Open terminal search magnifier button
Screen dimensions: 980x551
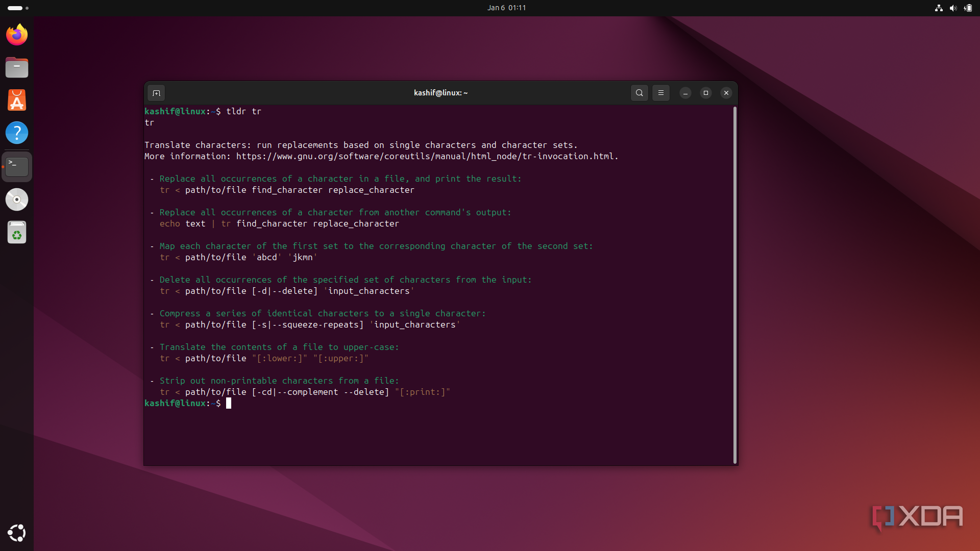[639, 93]
